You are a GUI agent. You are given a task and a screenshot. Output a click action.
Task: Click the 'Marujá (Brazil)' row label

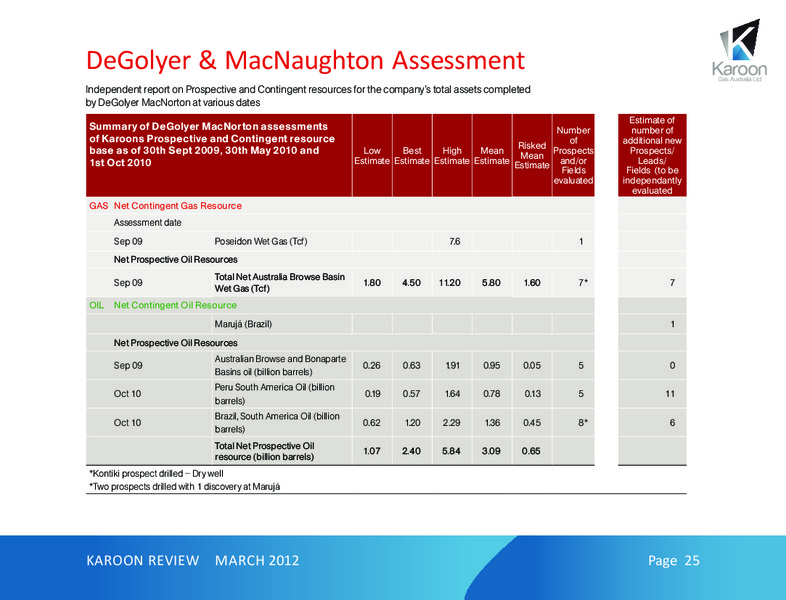pos(243,324)
